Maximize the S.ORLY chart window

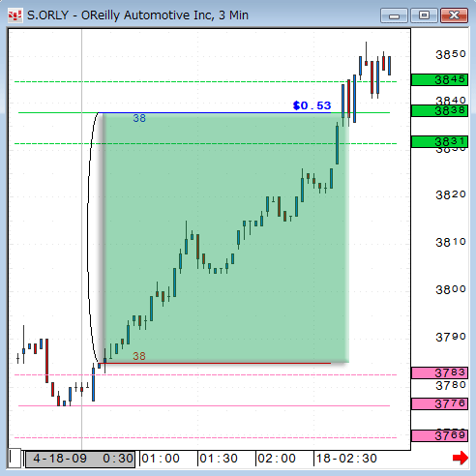coord(424,15)
